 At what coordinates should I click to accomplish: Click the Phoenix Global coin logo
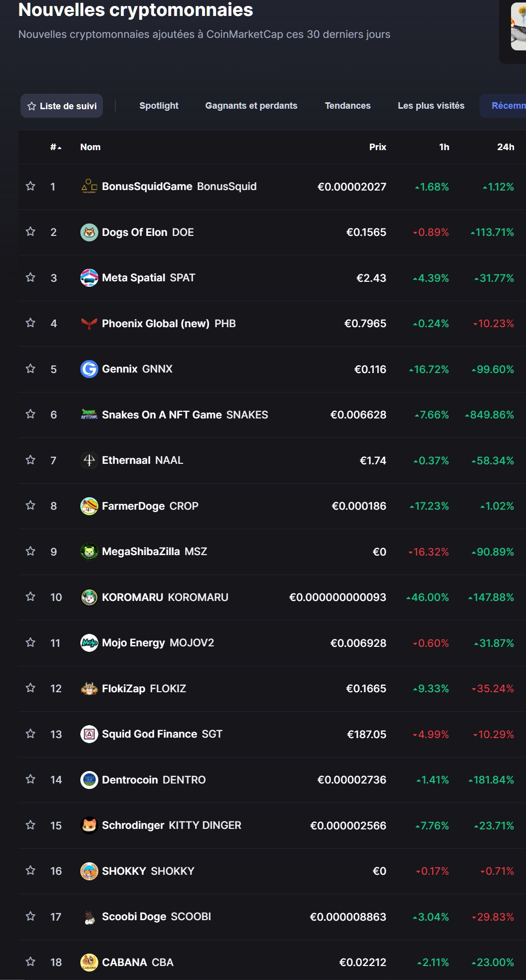[x=89, y=324]
